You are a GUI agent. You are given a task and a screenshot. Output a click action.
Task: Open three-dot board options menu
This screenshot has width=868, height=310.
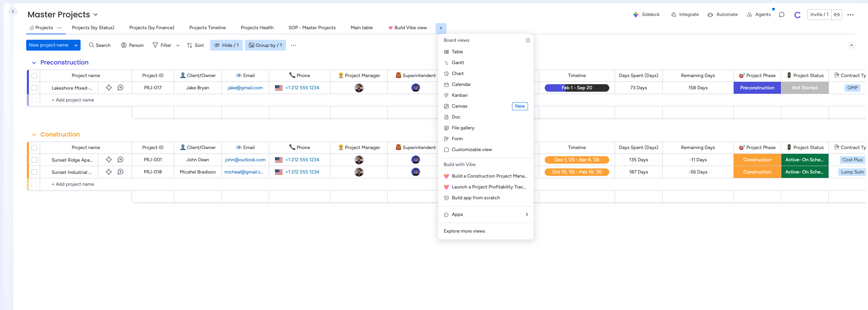[850, 15]
